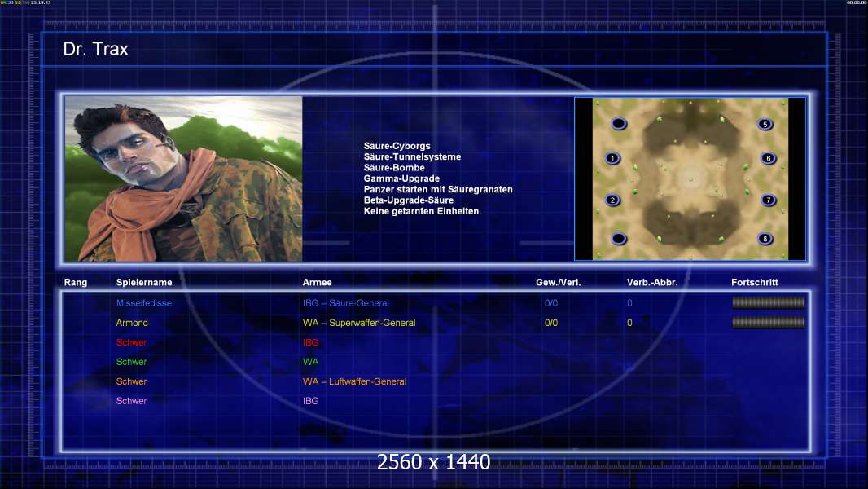Click Armond's loading progress bar
868x489 pixels.
769,322
